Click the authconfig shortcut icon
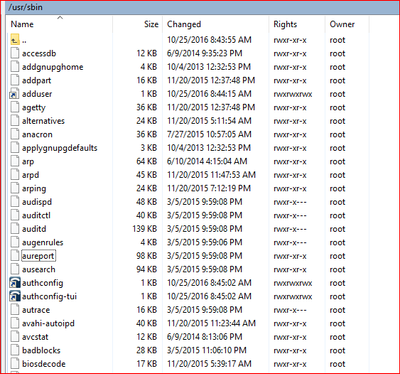This screenshot has height=374, width=400. point(15,283)
